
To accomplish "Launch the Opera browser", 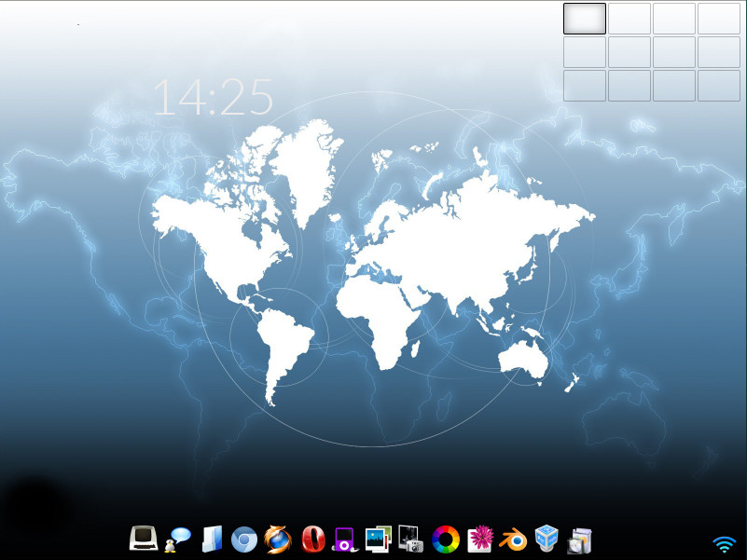I will click(x=311, y=539).
